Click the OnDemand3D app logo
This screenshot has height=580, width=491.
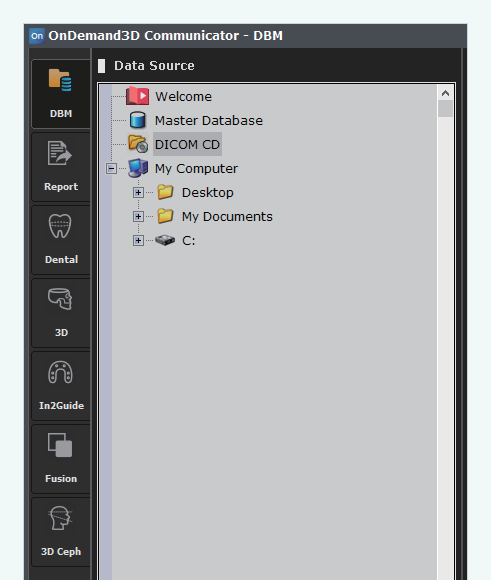tap(37, 36)
